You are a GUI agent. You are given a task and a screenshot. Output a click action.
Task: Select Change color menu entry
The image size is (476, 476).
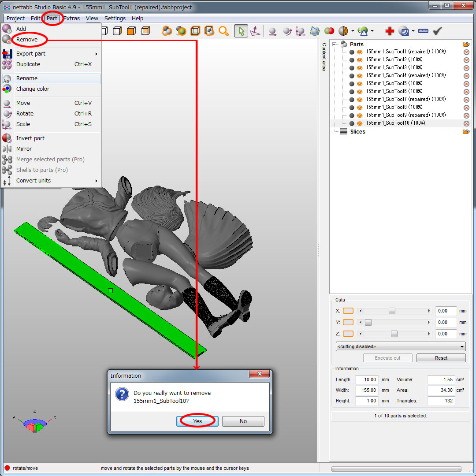pos(51,89)
